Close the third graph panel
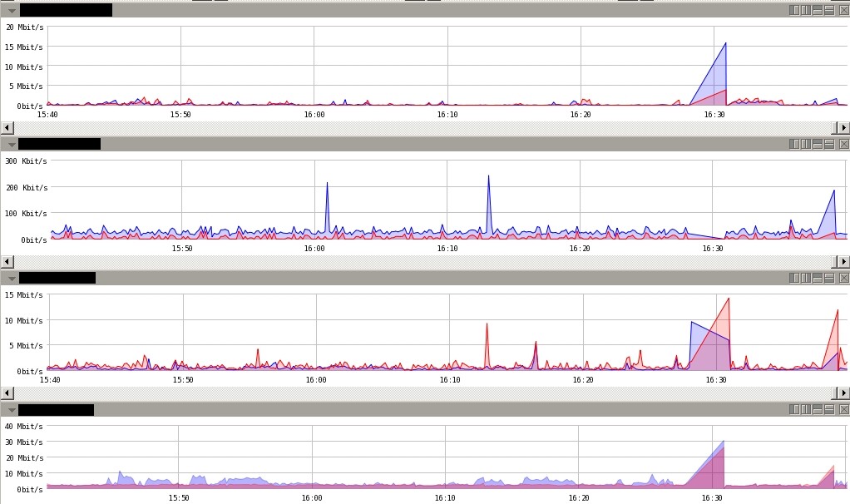The width and height of the screenshot is (850, 504). (x=844, y=278)
